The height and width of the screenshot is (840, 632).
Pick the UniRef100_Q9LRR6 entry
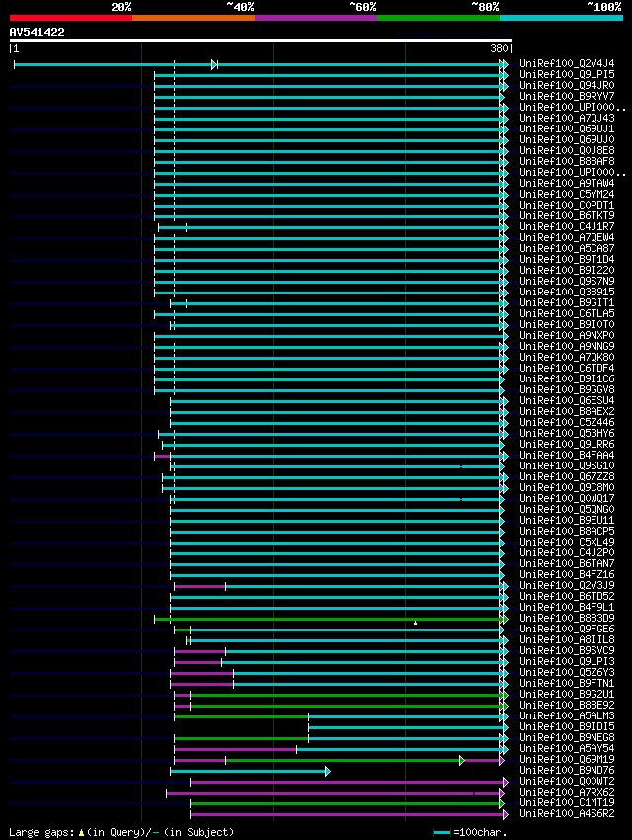click(567, 444)
